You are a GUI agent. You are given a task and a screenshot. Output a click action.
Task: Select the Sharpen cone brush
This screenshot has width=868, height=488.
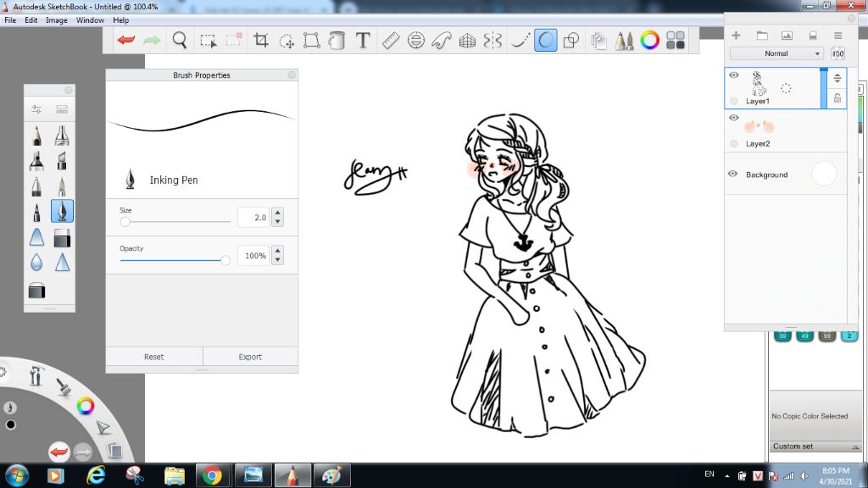(x=62, y=263)
